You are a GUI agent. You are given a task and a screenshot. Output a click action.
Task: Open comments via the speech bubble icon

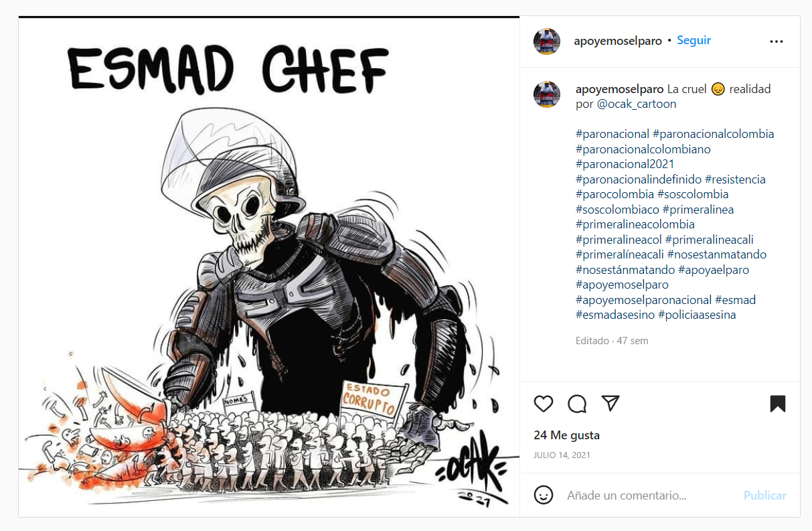click(x=577, y=404)
